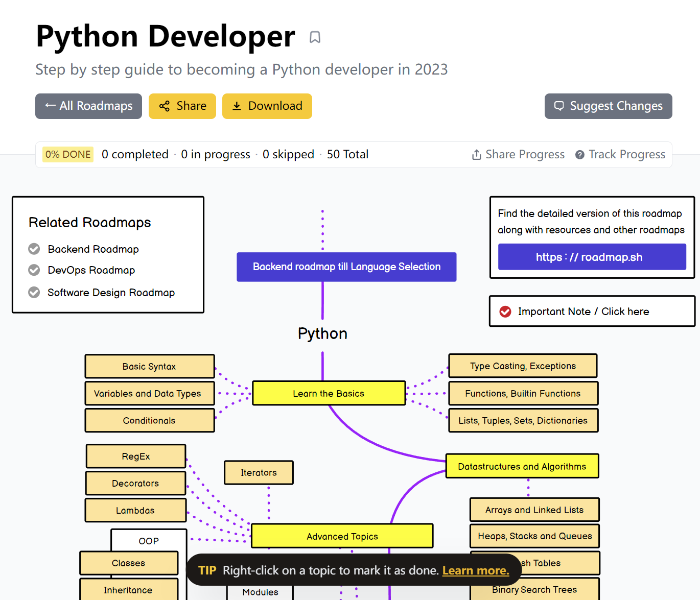
Task: Open the Share button
Action: [x=182, y=106]
